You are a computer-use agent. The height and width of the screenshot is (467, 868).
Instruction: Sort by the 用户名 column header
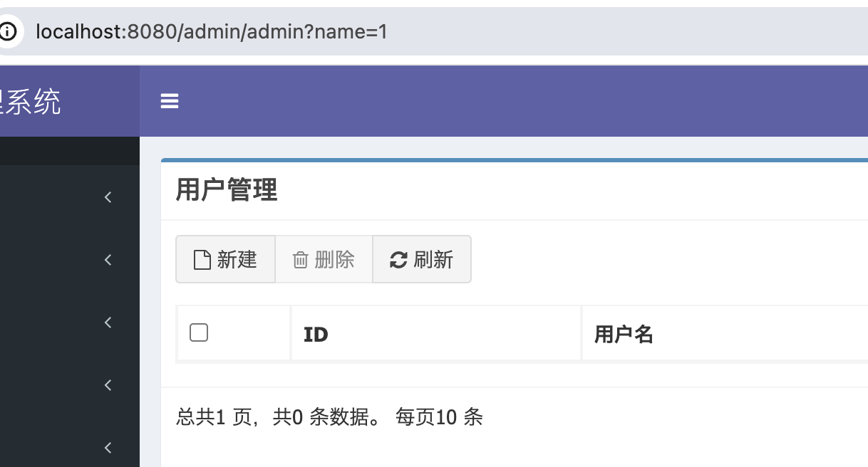tap(624, 334)
